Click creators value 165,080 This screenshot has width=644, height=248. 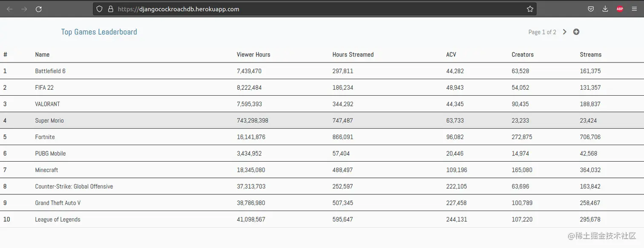click(x=522, y=170)
